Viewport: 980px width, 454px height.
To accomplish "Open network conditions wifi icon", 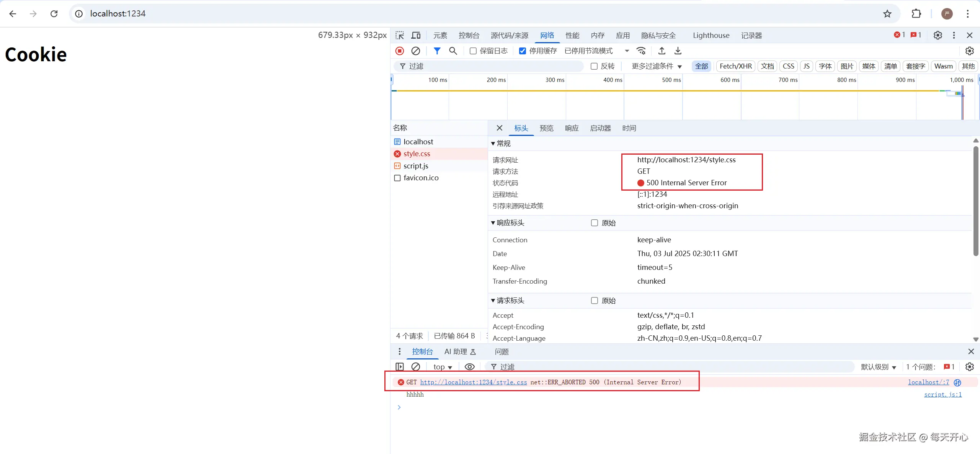I will (641, 51).
